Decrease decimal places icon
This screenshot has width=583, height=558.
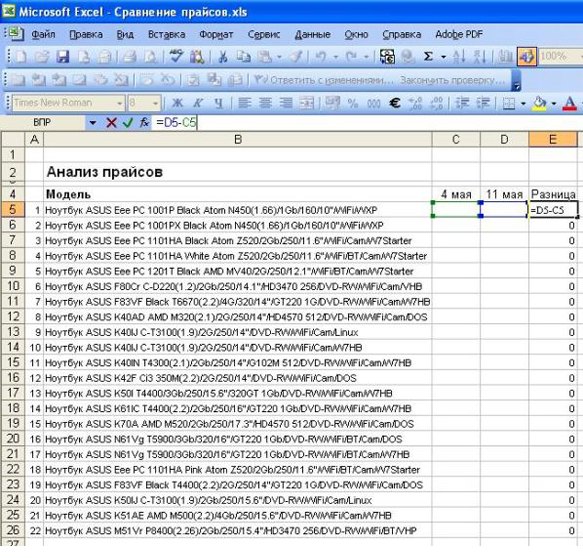tap(436, 103)
